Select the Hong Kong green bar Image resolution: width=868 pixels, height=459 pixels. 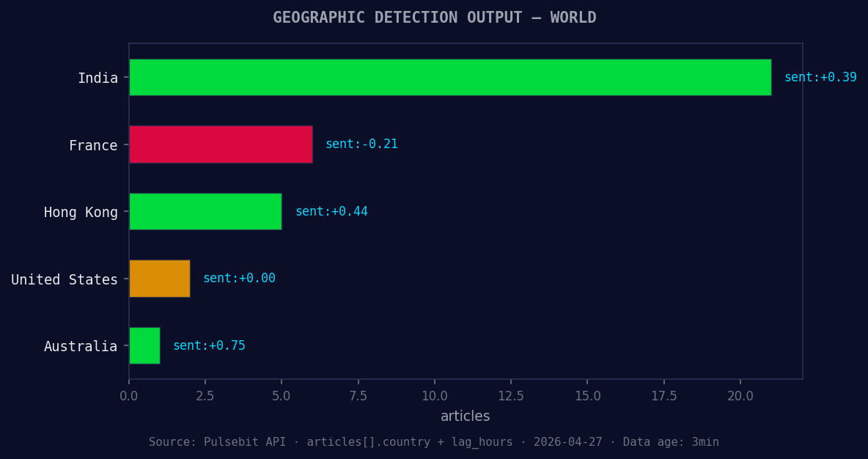click(205, 211)
